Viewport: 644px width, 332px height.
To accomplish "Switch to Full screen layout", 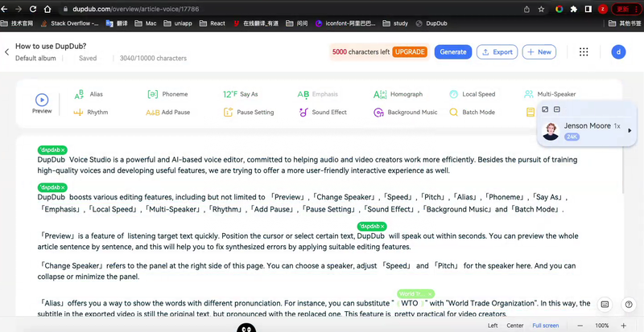I will click(546, 326).
